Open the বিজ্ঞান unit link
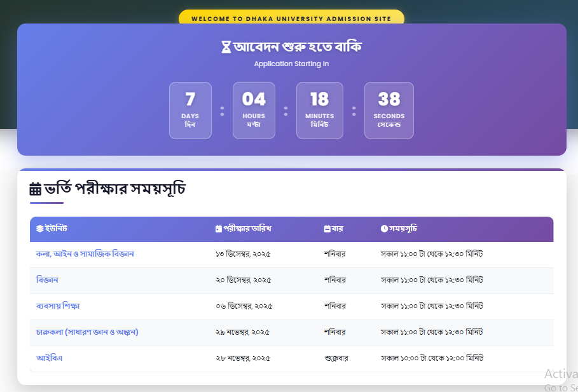 click(x=47, y=280)
